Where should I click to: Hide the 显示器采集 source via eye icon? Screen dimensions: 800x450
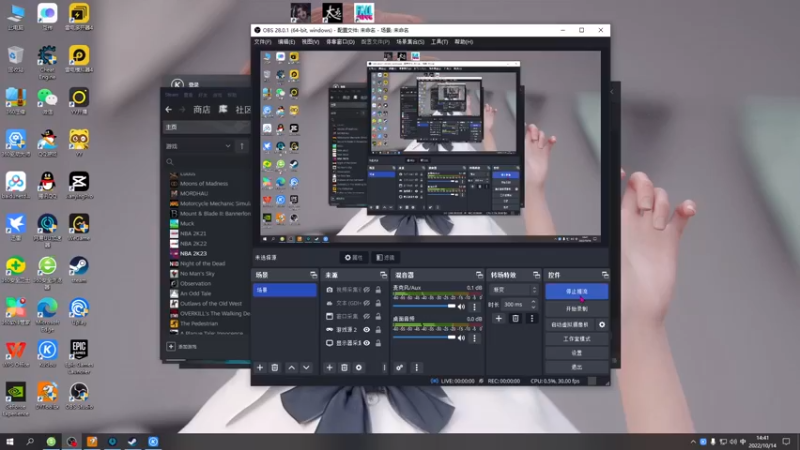(366, 343)
